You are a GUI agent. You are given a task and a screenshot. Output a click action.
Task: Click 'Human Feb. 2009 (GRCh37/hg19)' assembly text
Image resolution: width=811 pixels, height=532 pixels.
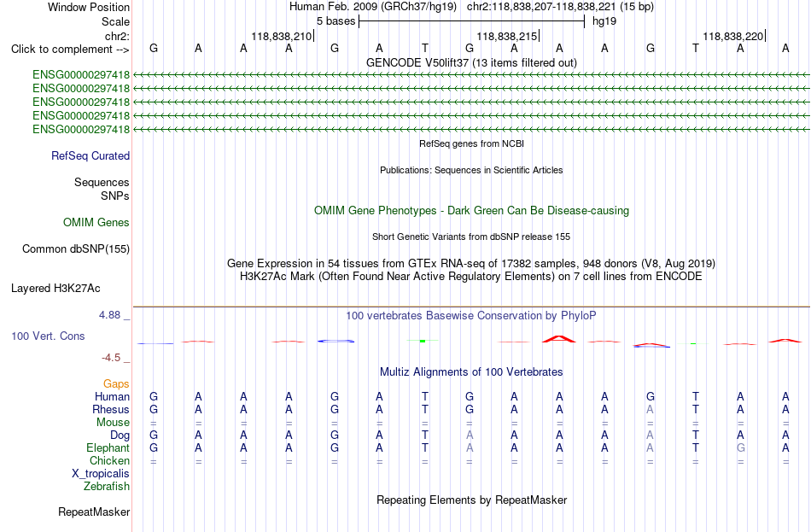tap(373, 7)
